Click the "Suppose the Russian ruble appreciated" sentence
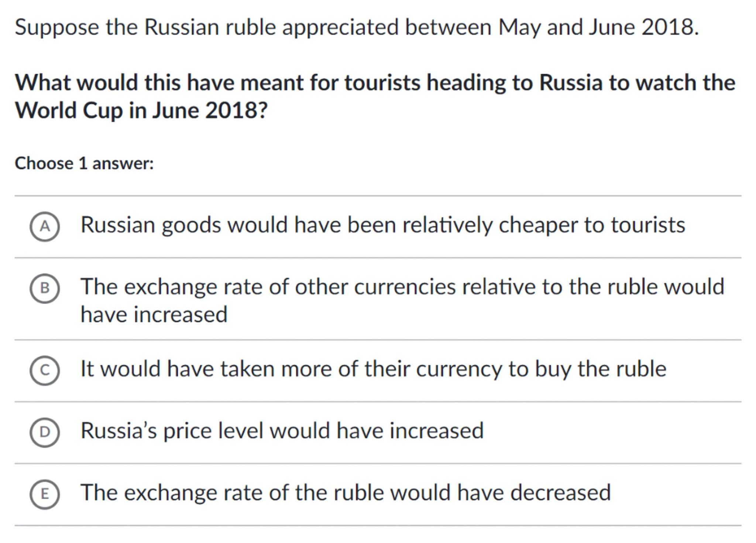The height and width of the screenshot is (543, 756). 357,27
